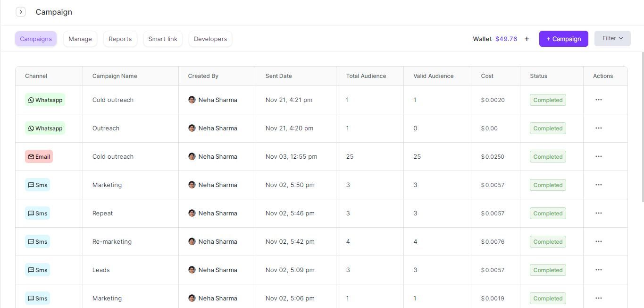
Task: Click the Whatsapp channel badge on Cold outreach
Action: (x=45, y=100)
